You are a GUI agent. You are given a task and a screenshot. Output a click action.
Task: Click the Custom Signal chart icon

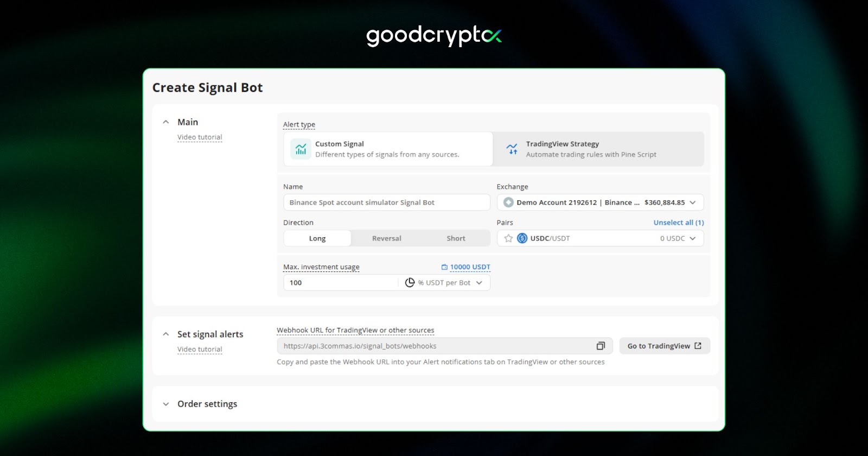point(301,149)
